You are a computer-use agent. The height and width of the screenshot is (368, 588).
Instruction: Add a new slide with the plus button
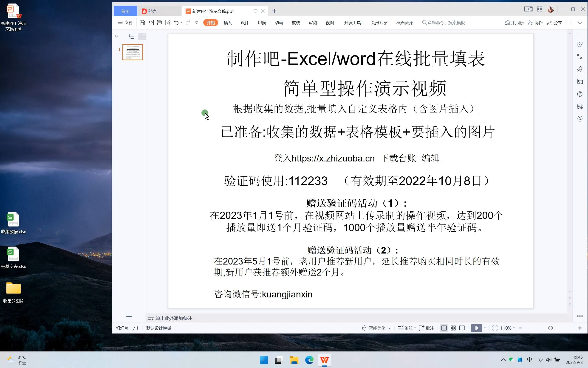pyautogui.click(x=129, y=317)
